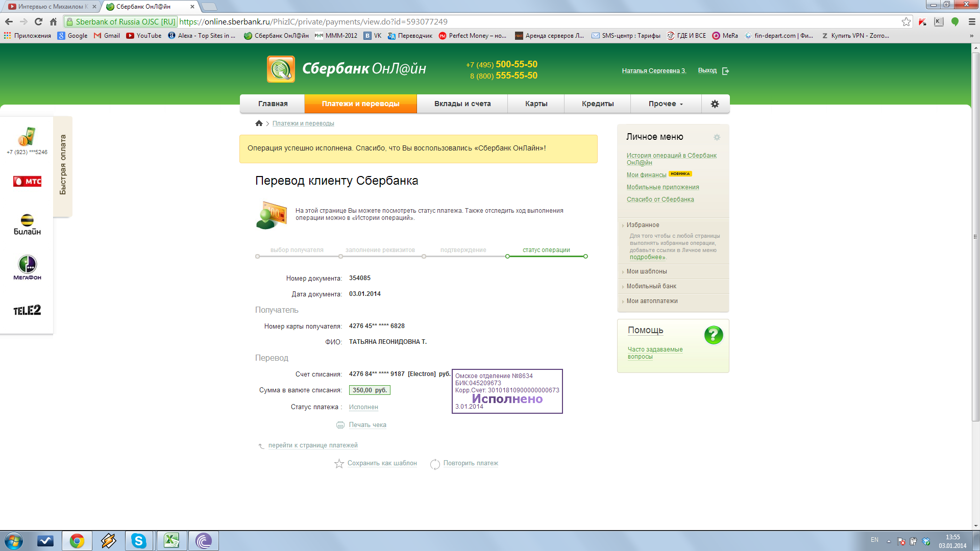This screenshot has width=980, height=551.
Task: Open the Мои финансы link
Action: pos(646,175)
